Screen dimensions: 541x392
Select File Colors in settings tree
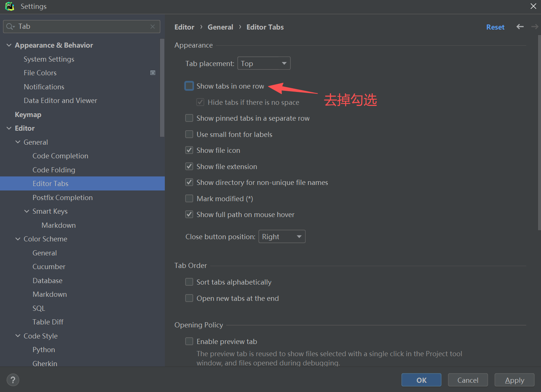point(40,73)
